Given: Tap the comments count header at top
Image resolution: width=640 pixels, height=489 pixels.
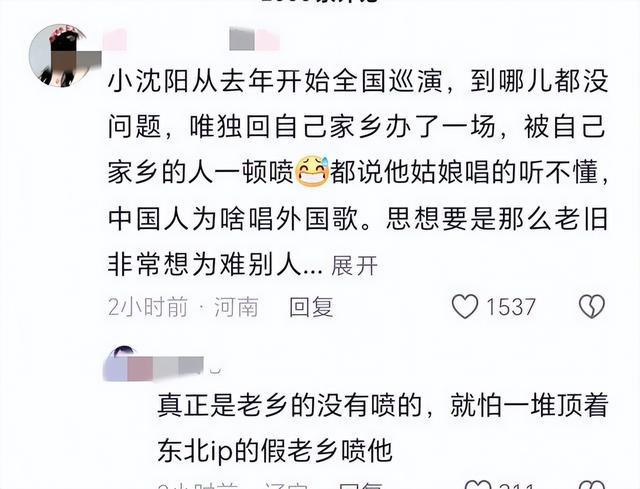Looking at the screenshot, I should tap(320, 2).
